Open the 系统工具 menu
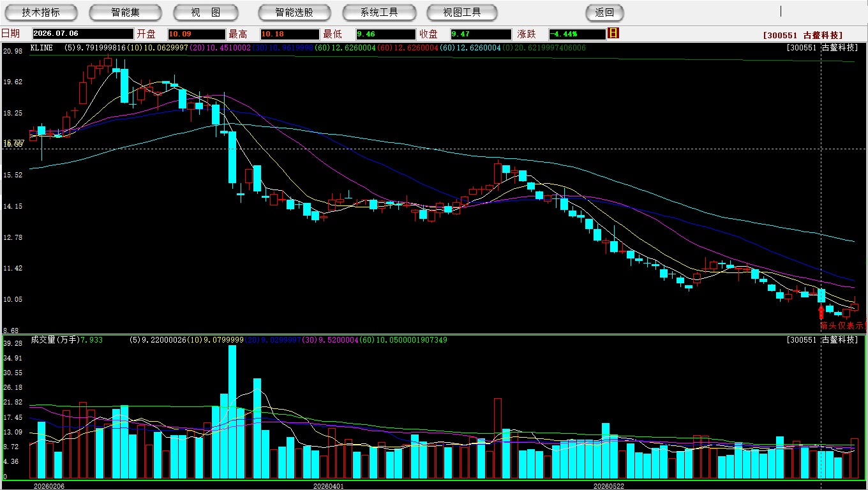This screenshot has width=868, height=490. [x=379, y=13]
